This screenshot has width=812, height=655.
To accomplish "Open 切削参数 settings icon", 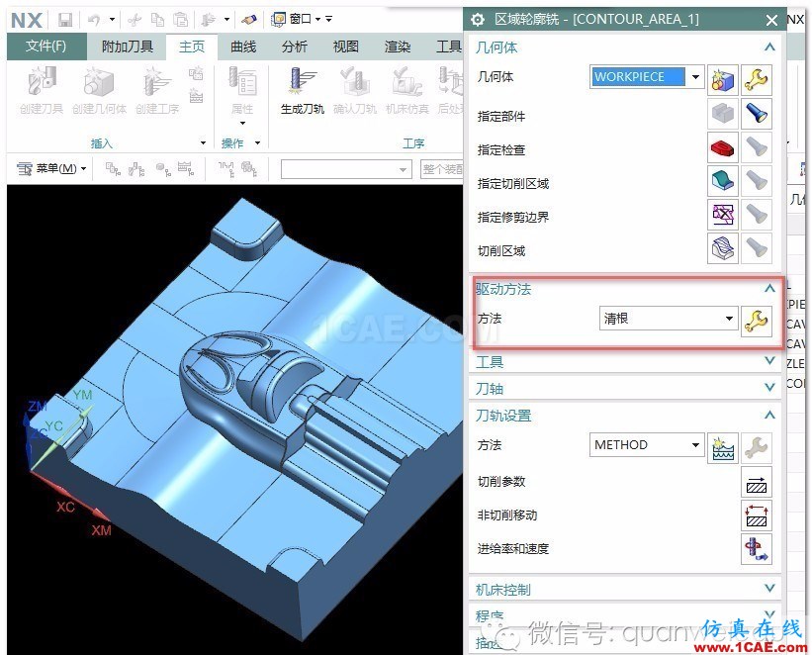I will 756,482.
